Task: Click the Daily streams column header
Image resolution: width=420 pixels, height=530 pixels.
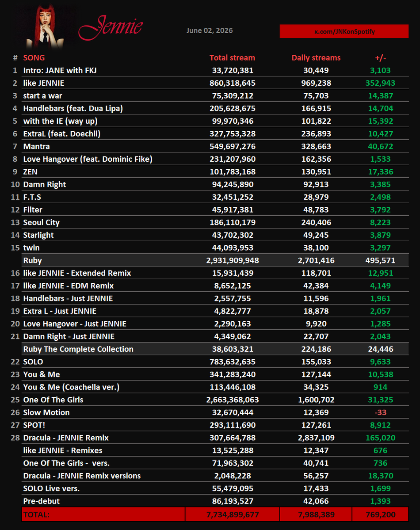Action: [316, 58]
